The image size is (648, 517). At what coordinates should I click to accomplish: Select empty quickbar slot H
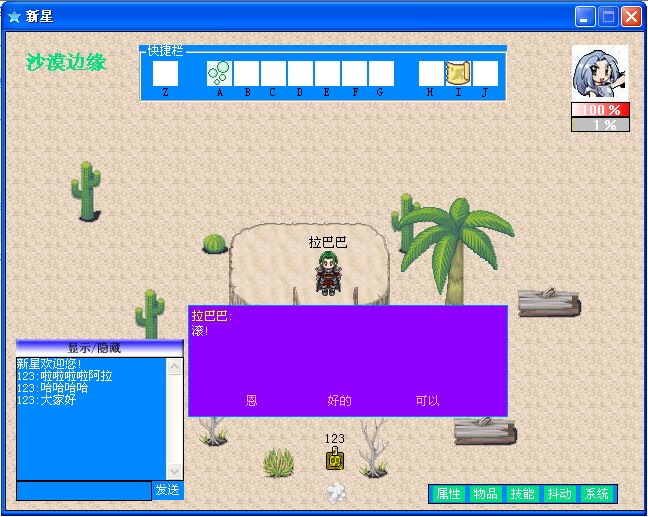coord(431,73)
